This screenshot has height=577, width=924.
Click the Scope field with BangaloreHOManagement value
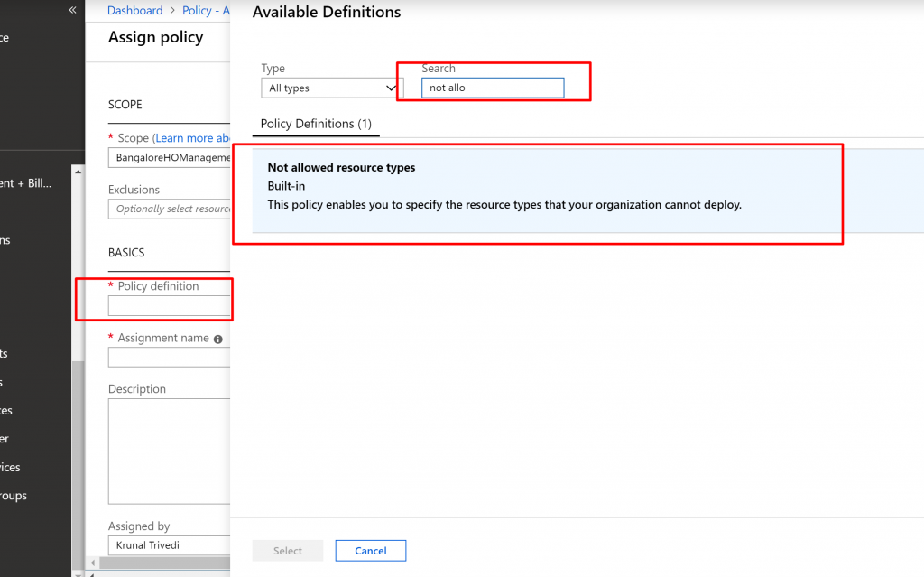click(169, 158)
